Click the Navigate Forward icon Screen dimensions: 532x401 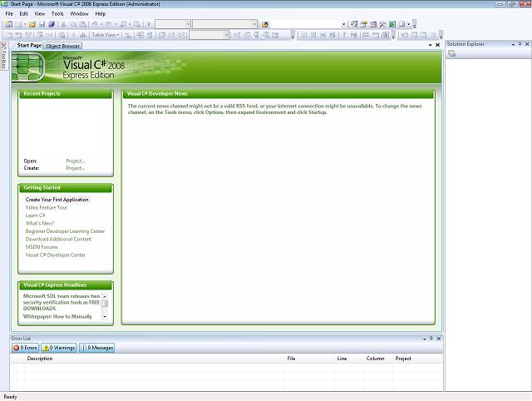tap(136, 24)
